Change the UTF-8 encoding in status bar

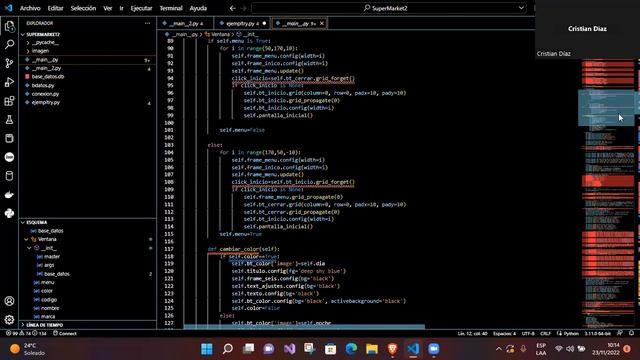coord(528,333)
